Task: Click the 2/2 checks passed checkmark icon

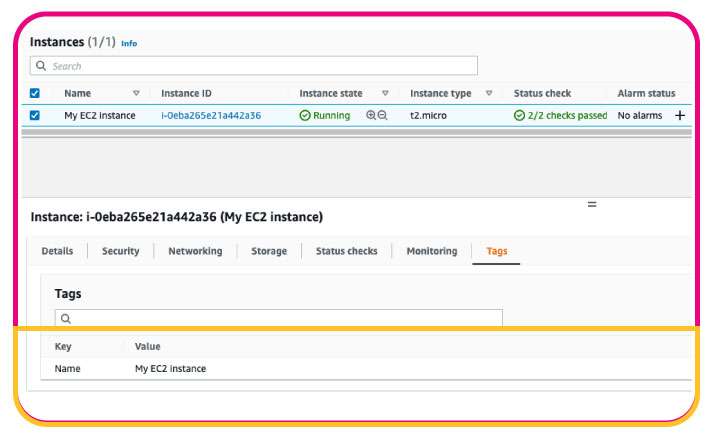Action: (x=519, y=116)
